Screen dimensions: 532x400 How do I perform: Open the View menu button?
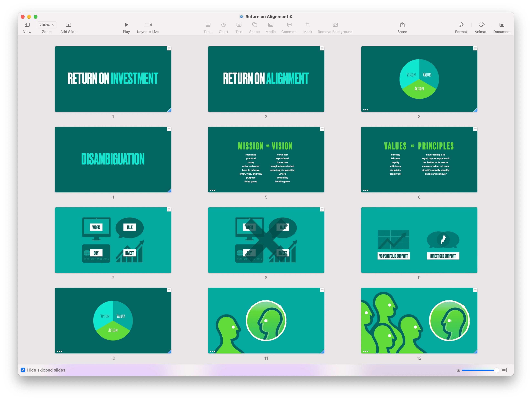tap(27, 28)
